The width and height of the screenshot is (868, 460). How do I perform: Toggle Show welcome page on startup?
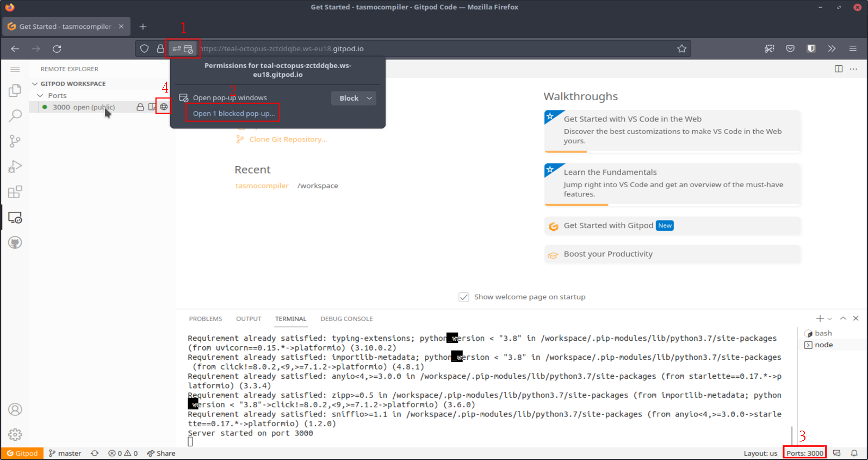(x=464, y=297)
